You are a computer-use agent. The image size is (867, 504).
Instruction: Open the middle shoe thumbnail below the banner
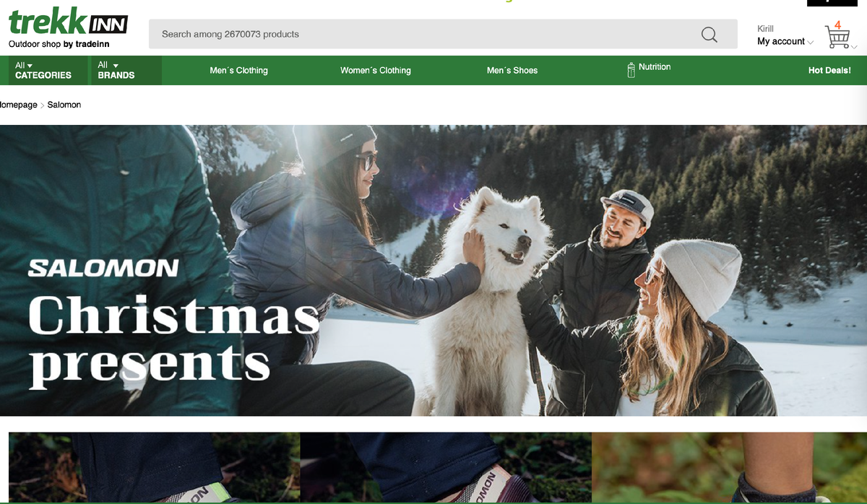coord(446,467)
